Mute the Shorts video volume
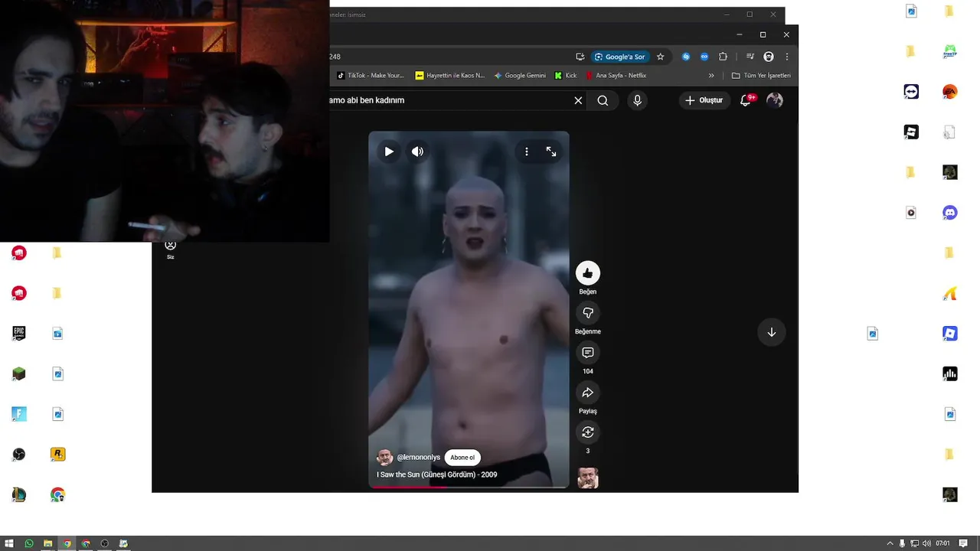The image size is (980, 551). [x=417, y=152]
